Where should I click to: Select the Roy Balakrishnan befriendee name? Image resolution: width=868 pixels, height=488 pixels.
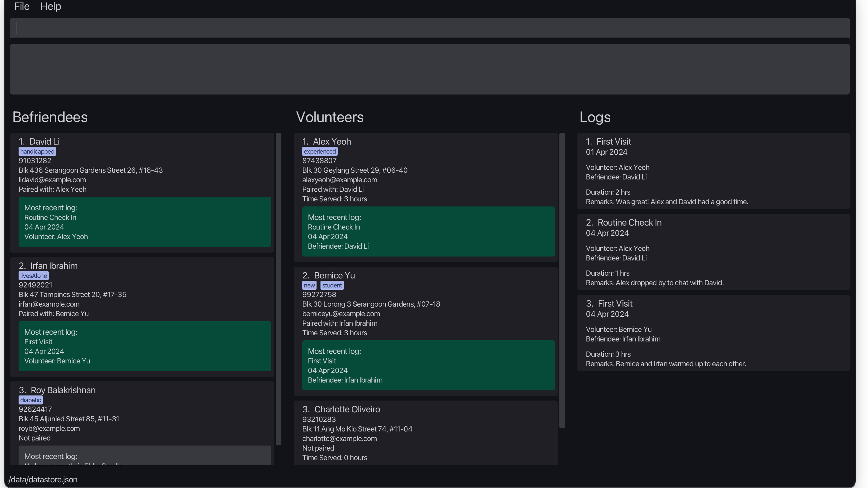(x=63, y=390)
